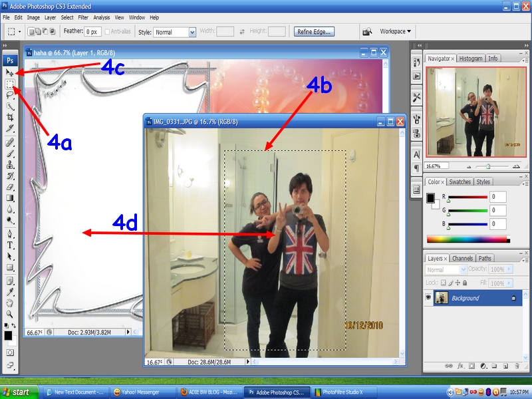Viewport: 532px width, 399px height.
Task: Select the Magic Wand tool
Action: (10, 106)
